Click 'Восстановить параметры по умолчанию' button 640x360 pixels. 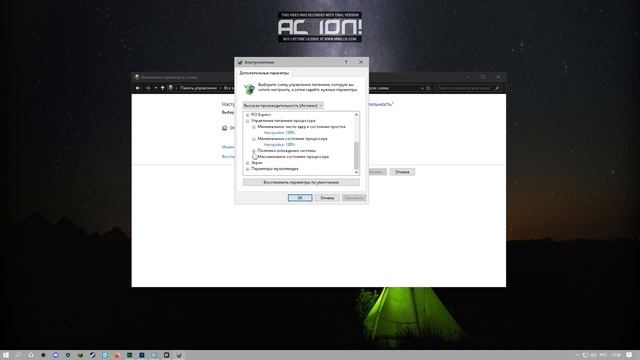click(x=301, y=182)
